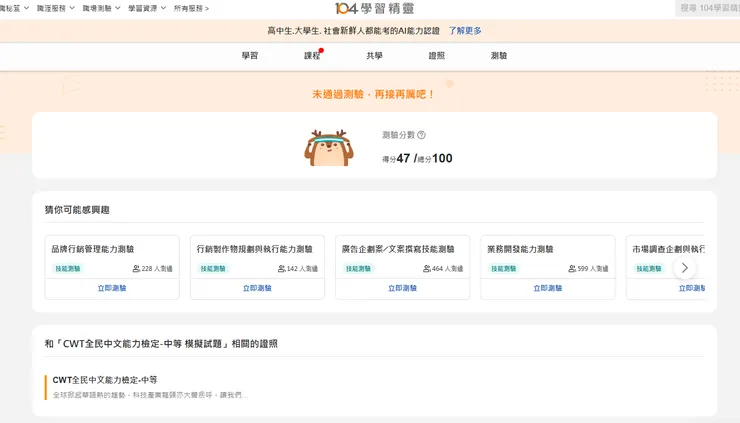
Task: Click the 未通過測驗，再接再厲吧！ message
Action: (373, 94)
